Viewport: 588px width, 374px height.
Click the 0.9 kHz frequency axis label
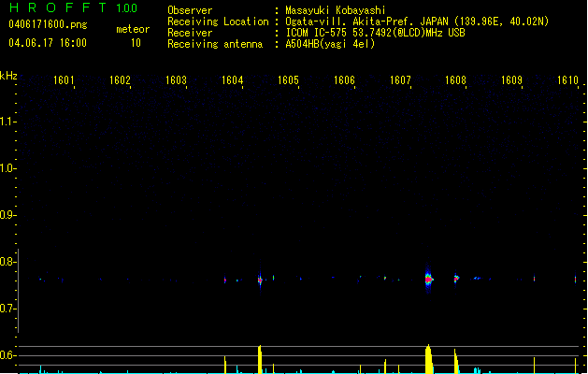(x=7, y=215)
